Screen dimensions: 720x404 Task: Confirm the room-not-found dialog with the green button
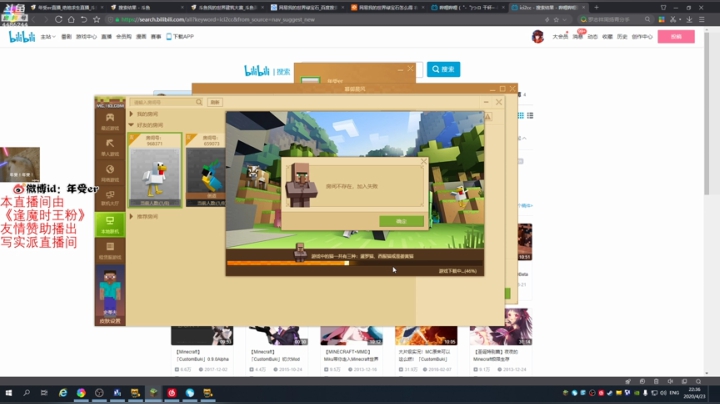[x=401, y=221]
